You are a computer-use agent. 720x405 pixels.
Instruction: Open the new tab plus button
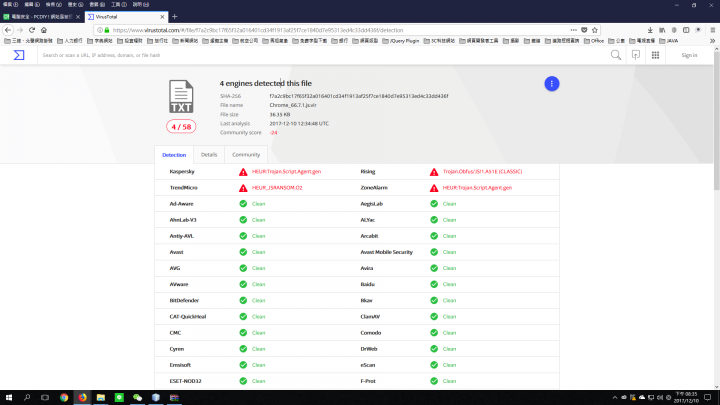click(174, 17)
